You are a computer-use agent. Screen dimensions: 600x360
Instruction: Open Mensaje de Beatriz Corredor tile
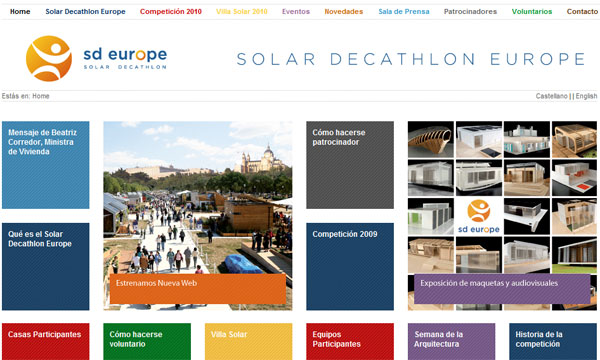tap(46, 165)
